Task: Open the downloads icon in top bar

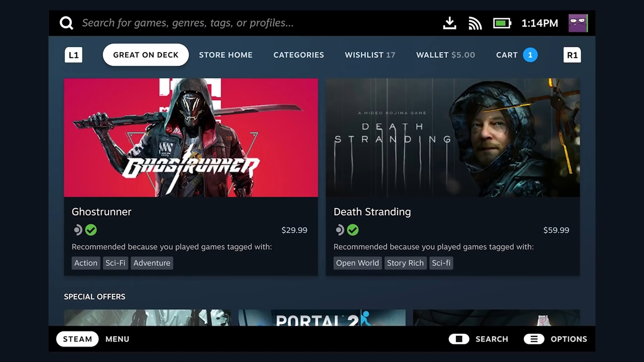Action: [449, 23]
